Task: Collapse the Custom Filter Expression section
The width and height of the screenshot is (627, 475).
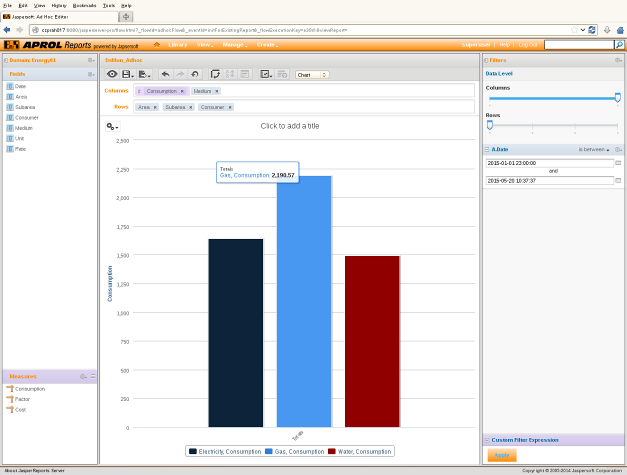Action: point(487,440)
